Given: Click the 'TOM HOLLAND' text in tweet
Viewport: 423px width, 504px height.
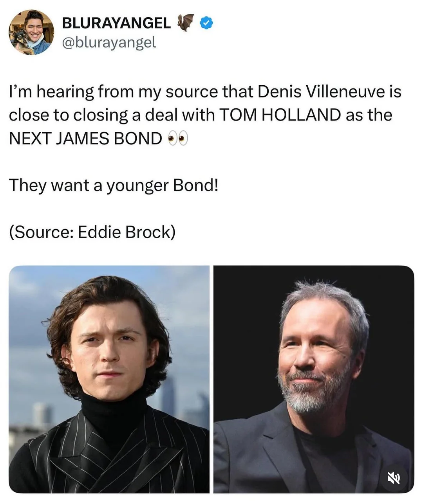Looking at the screenshot, I should coord(280,115).
